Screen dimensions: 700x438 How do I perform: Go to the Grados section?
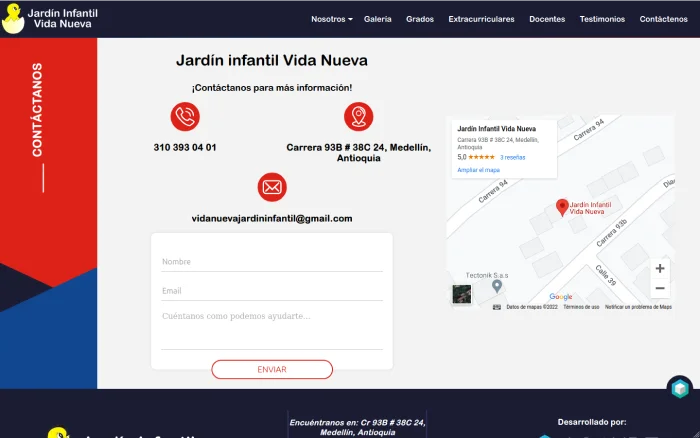click(420, 19)
